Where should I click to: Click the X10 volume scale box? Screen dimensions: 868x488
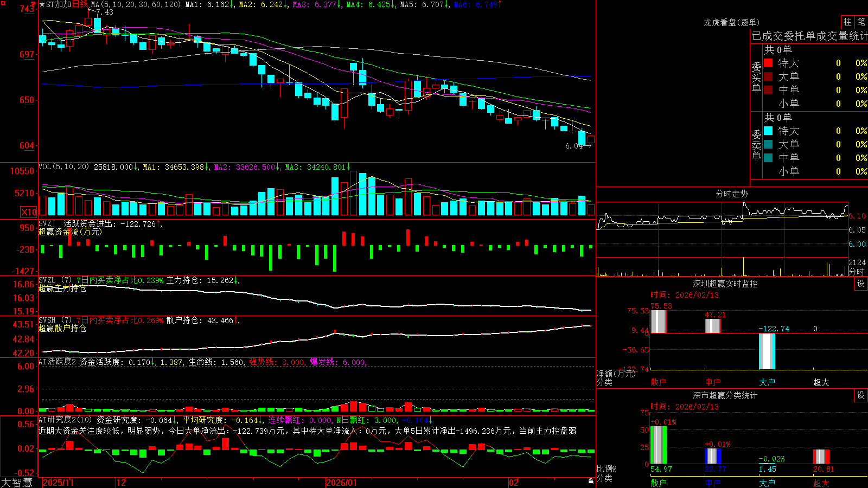(x=29, y=212)
